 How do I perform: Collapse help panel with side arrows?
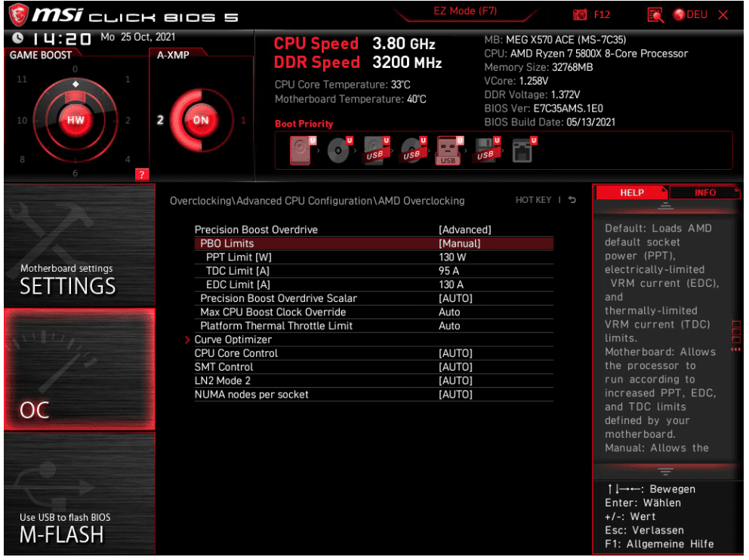coord(735,349)
